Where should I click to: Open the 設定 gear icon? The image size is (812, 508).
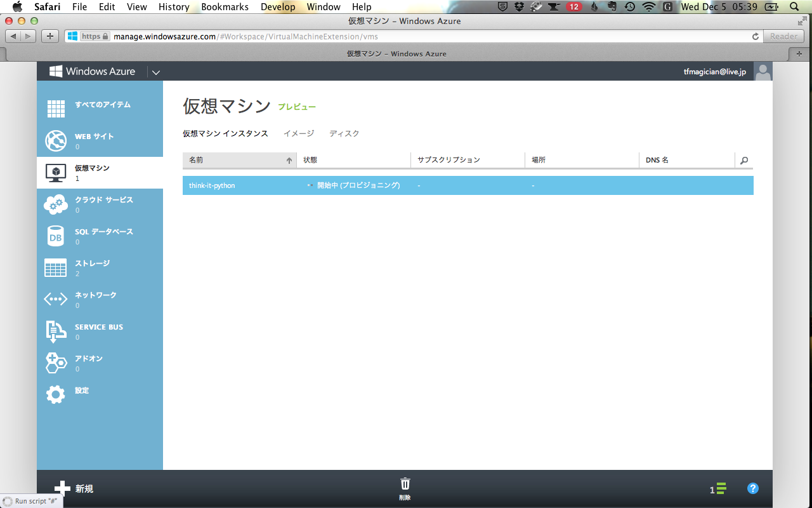[x=56, y=395]
